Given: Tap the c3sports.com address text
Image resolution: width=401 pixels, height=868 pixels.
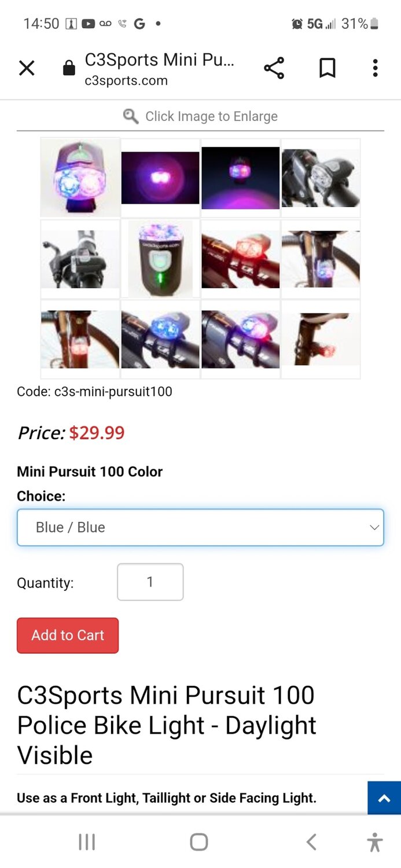Looking at the screenshot, I should 126,80.
